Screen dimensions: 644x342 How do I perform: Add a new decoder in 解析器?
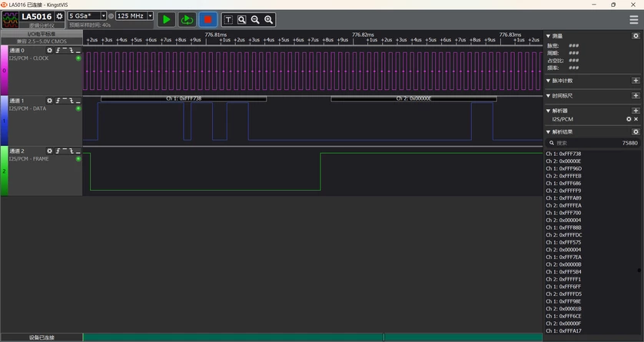pos(636,111)
